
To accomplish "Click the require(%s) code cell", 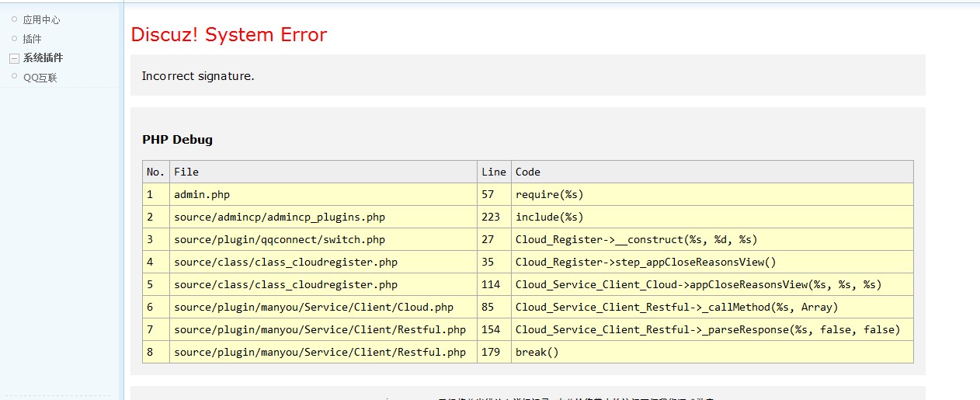I will pyautogui.click(x=712, y=194).
